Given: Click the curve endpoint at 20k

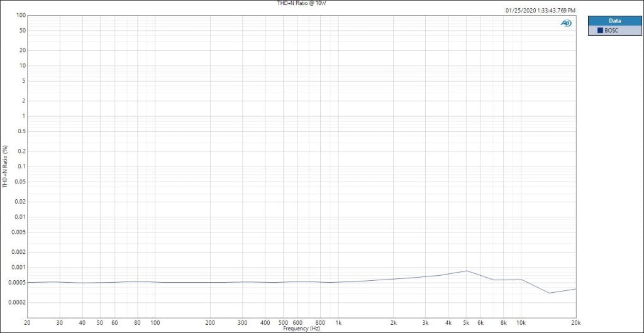Looking at the screenshot, I should click(575, 289).
